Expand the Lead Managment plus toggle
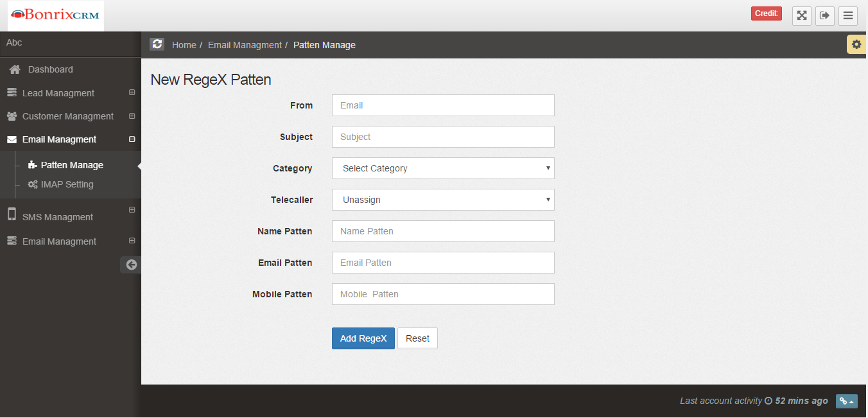 132,92
